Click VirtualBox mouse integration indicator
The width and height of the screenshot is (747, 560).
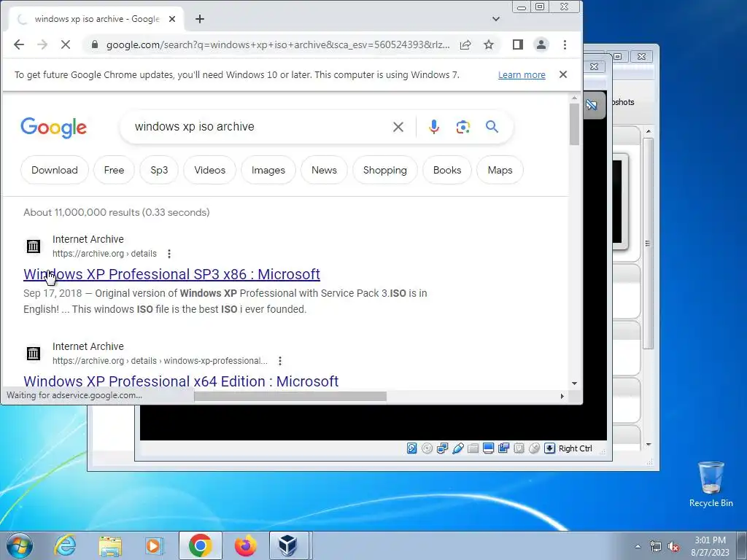[x=534, y=448]
